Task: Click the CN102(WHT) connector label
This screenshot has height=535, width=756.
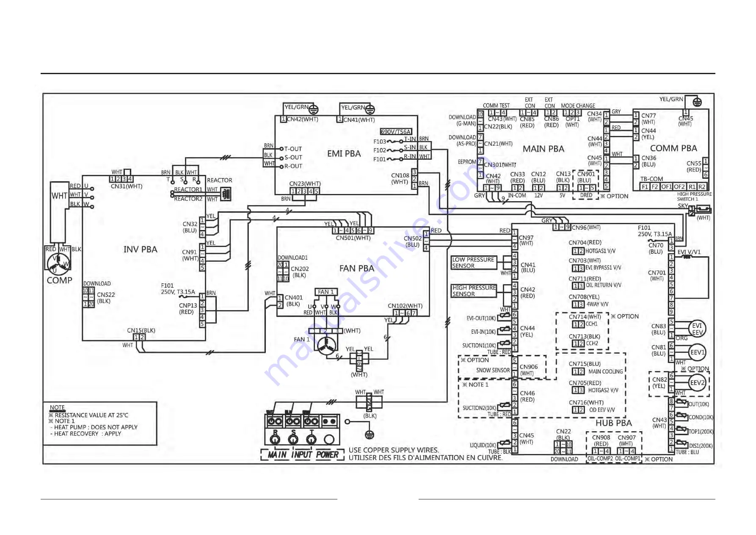Action: 405,306
